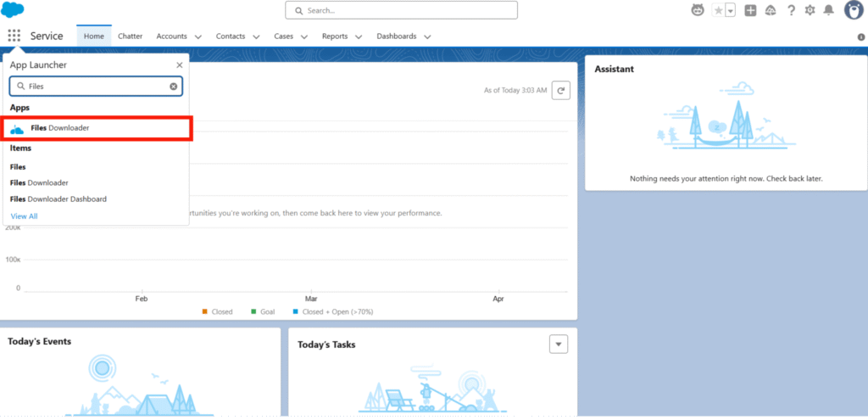The height and width of the screenshot is (420, 868).
Task: Click the Salesforce cloud logo
Action: coord(13,10)
